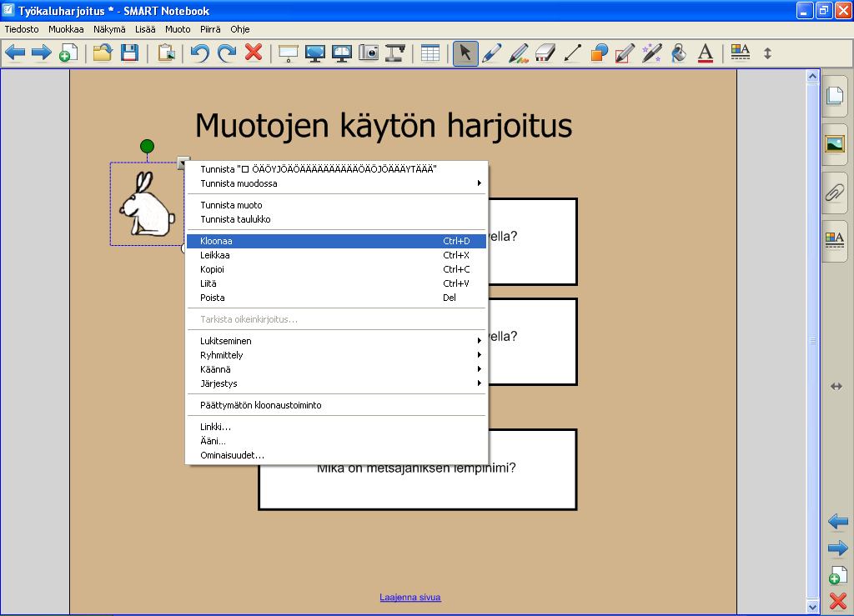The width and height of the screenshot is (854, 616).
Task: Open the Näkymä menu
Action: click(x=109, y=29)
